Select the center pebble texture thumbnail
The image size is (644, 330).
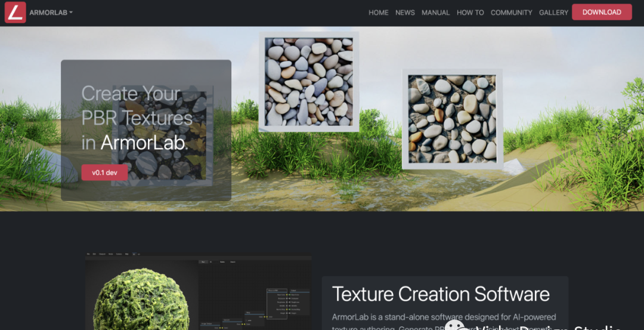309,82
